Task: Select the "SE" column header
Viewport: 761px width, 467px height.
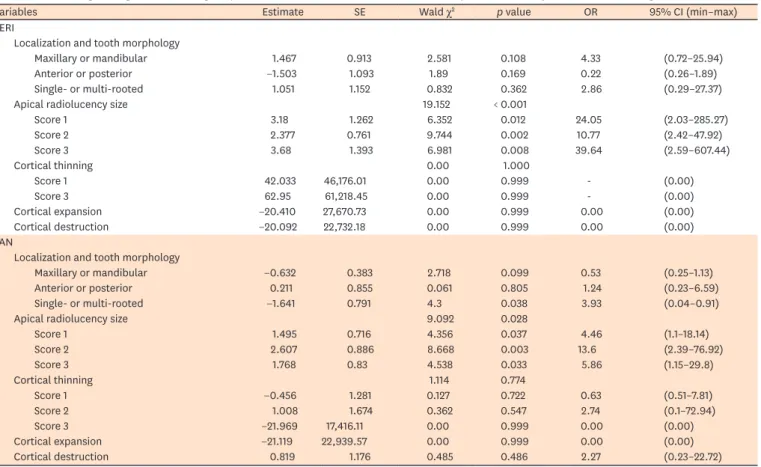Action: click(x=359, y=12)
